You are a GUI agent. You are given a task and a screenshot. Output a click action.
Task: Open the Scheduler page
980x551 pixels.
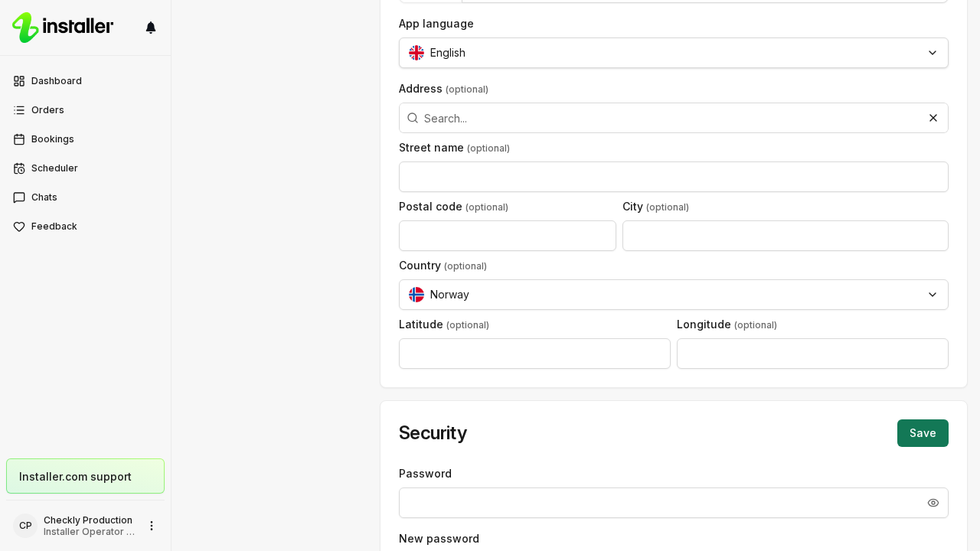pos(85,168)
